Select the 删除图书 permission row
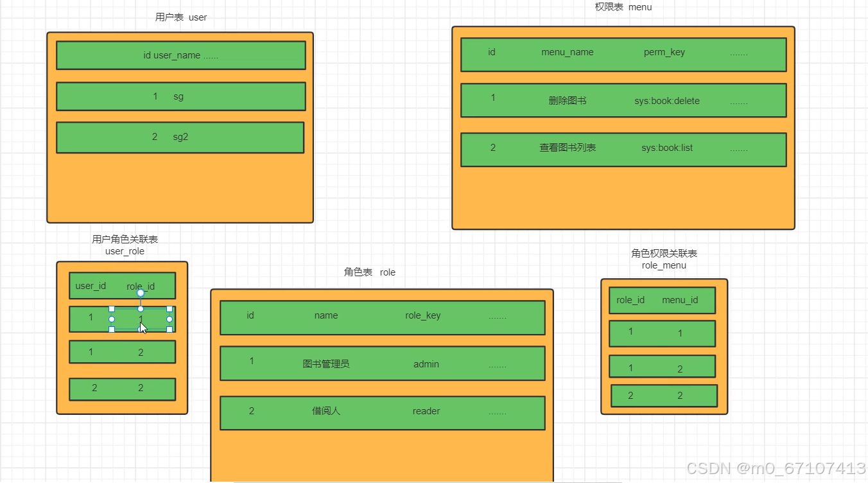 pyautogui.click(x=623, y=100)
